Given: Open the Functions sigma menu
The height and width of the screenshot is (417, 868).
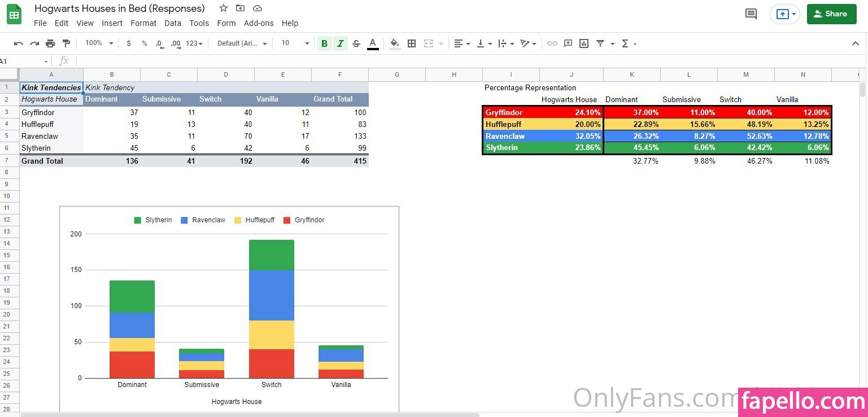Looking at the screenshot, I should coord(629,43).
